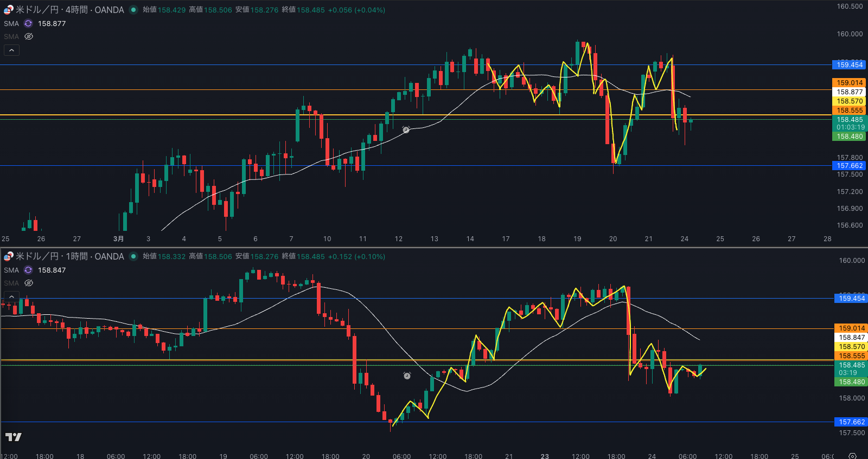Click the SMA refresh icon on the 4-hour chart
868x459 pixels.
(x=28, y=23)
